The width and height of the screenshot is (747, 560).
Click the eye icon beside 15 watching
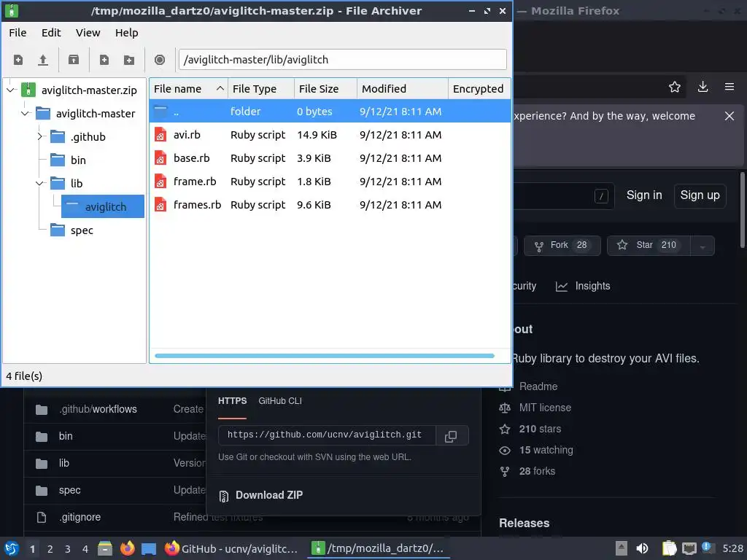pyautogui.click(x=505, y=451)
